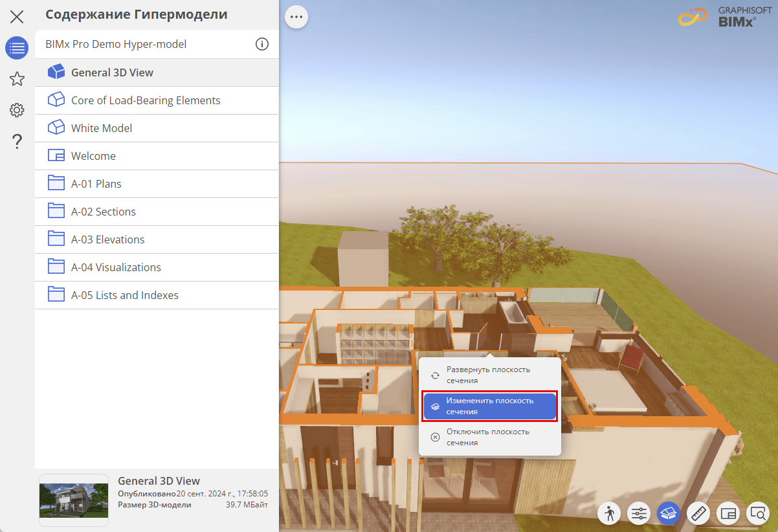Open the White Model view
Viewport: 778px width, 532px height.
[157, 128]
